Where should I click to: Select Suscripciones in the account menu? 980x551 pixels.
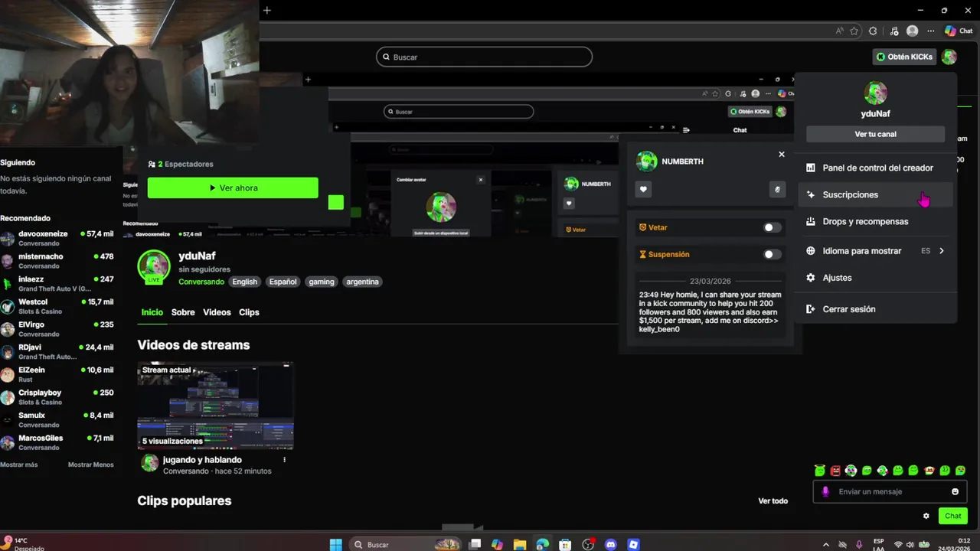point(875,194)
